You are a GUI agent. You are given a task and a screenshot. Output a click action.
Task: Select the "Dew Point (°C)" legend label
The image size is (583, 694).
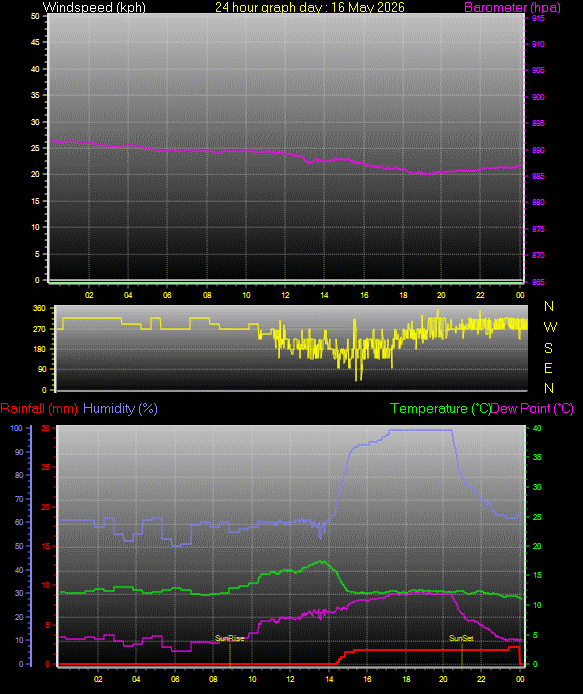pyautogui.click(x=532, y=409)
